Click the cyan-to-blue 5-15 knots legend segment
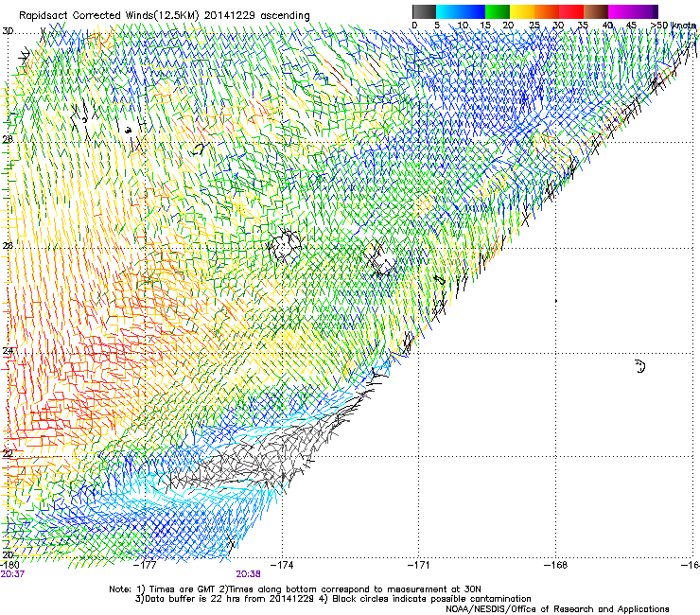The width and height of the screenshot is (700, 615). [461, 11]
